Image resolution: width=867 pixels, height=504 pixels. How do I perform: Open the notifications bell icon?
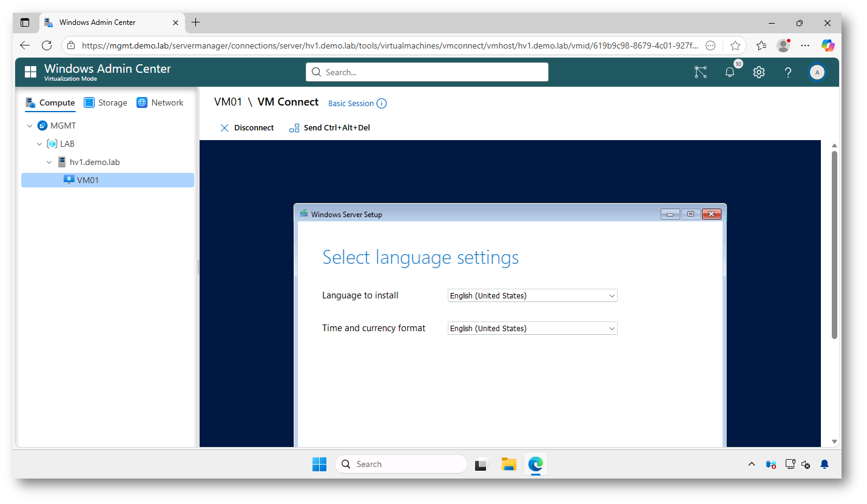click(730, 72)
